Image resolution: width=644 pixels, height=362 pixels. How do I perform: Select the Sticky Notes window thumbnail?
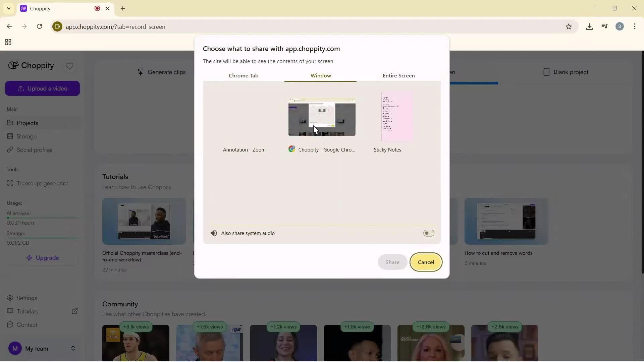click(396, 117)
